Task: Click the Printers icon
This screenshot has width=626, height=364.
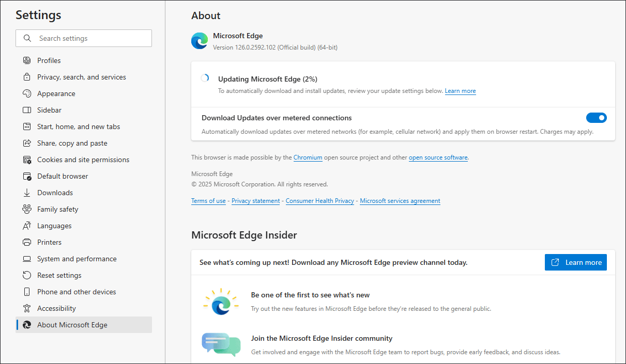Action: pos(27,242)
